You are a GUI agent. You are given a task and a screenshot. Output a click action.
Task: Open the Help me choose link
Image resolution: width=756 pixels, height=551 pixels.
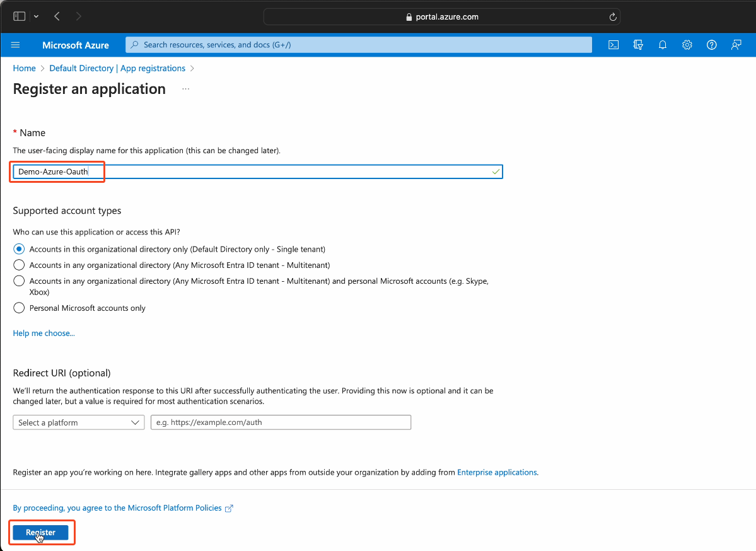[44, 333]
